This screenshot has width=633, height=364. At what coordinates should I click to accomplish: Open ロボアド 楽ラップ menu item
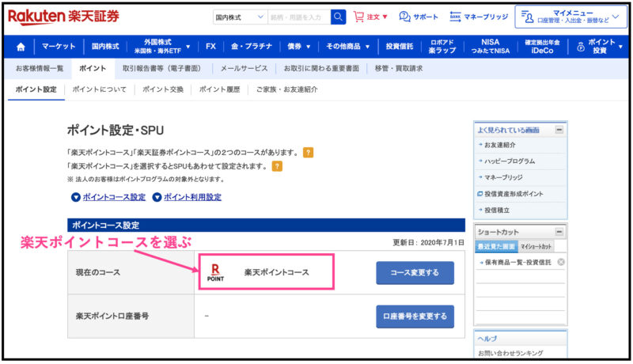[442, 47]
